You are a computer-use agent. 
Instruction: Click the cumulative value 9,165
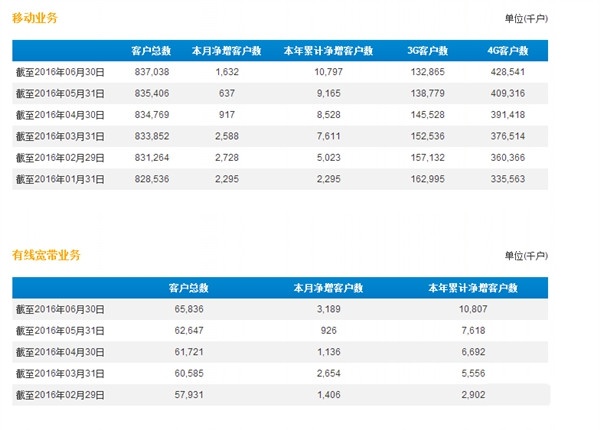329,93
